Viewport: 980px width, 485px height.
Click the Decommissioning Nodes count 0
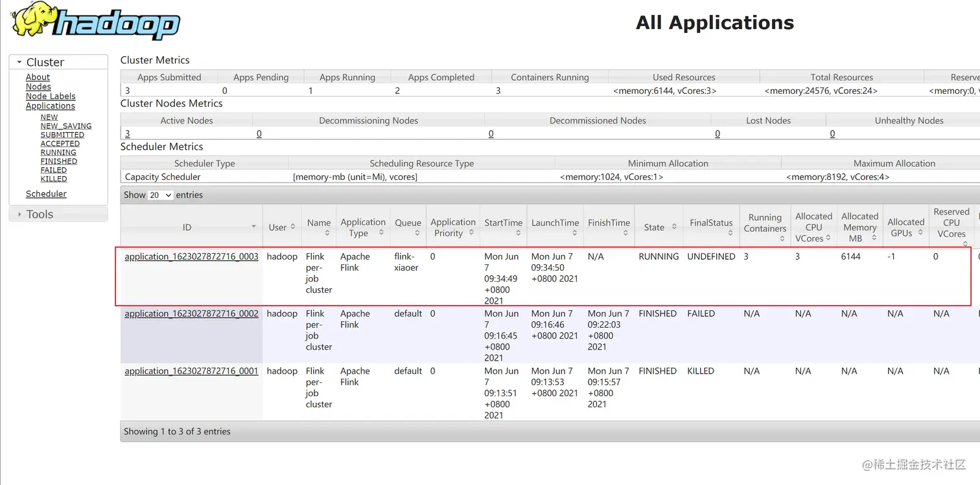pyautogui.click(x=259, y=134)
